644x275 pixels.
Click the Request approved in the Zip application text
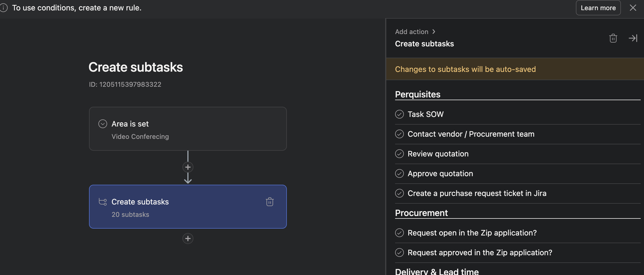[x=480, y=252]
